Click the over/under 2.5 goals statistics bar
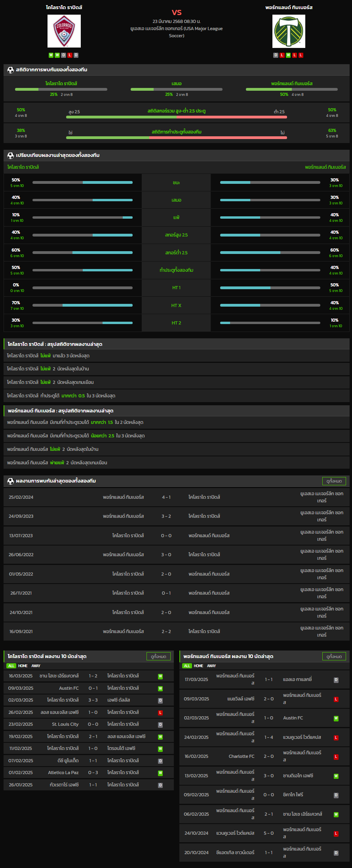Screen dimensions: 352x868 [177, 117]
